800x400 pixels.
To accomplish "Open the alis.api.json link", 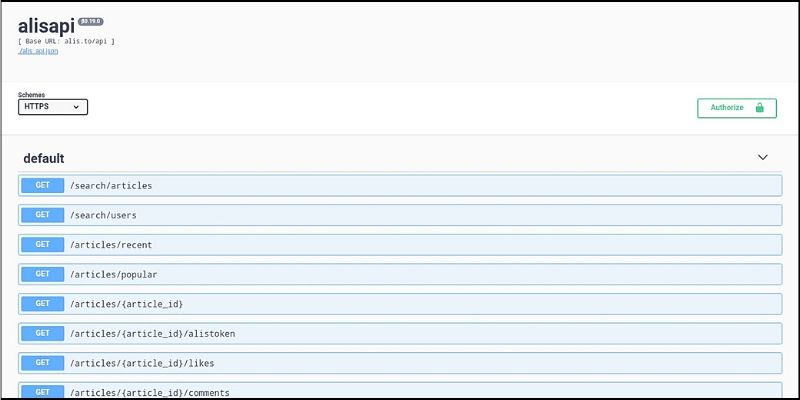I will click(38, 50).
